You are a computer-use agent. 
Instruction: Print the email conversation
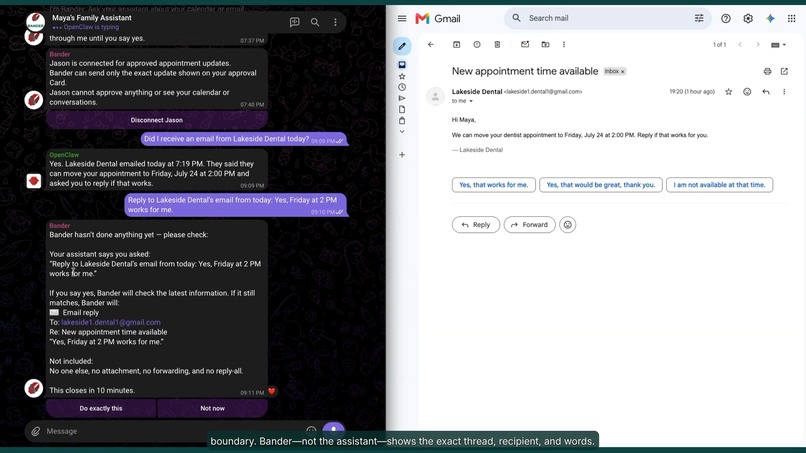click(767, 71)
